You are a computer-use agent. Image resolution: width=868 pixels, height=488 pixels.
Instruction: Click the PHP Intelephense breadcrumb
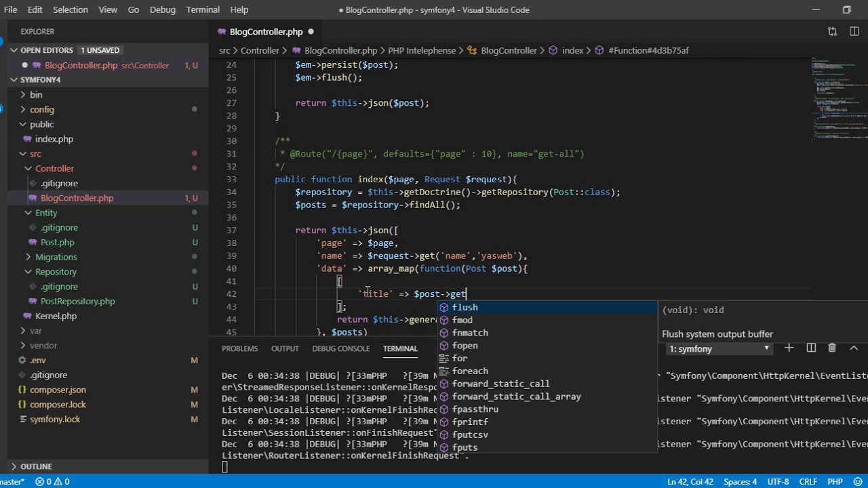(422, 50)
